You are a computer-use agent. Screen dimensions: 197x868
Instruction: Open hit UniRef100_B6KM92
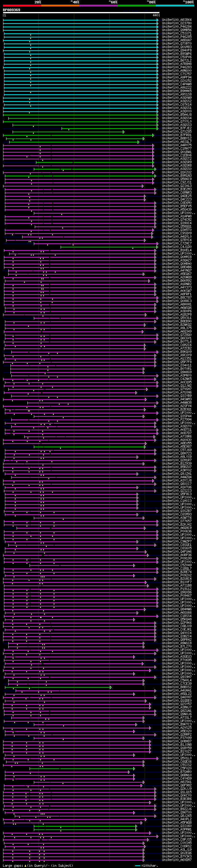(x=176, y=281)
